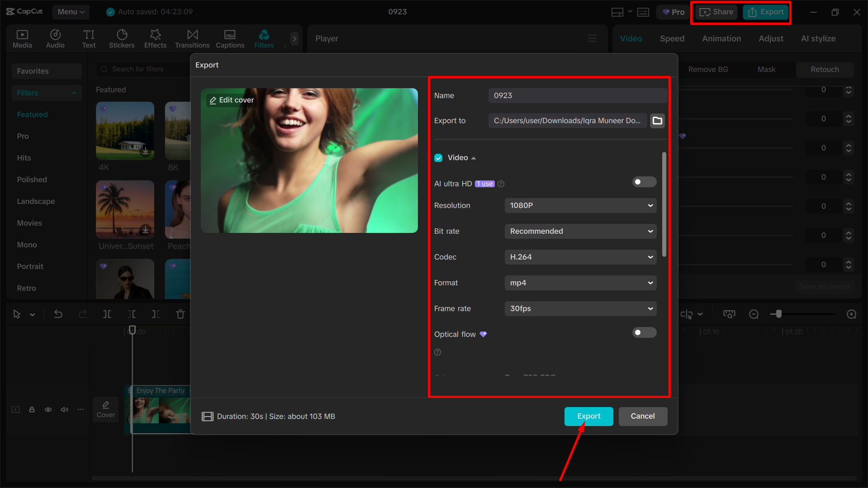868x488 pixels.
Task: Open the Menu in the top bar
Action: pos(71,12)
